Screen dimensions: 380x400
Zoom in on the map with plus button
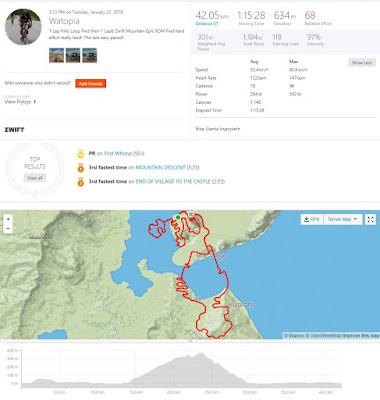(x=8, y=219)
